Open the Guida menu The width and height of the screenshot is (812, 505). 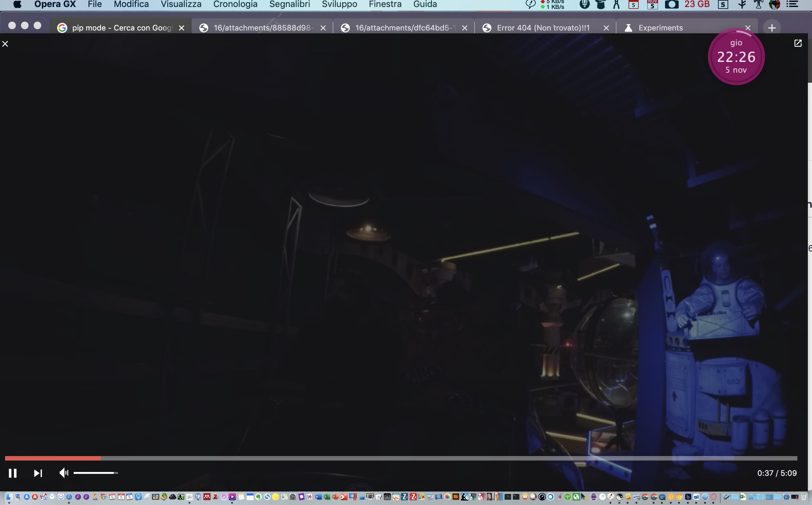coord(425,4)
